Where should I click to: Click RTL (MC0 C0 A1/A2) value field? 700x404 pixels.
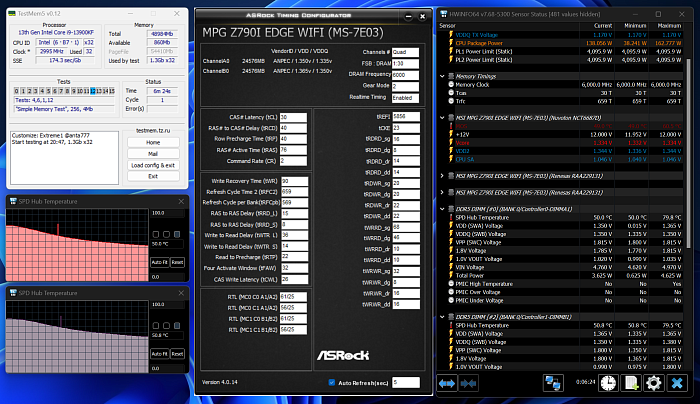point(293,297)
